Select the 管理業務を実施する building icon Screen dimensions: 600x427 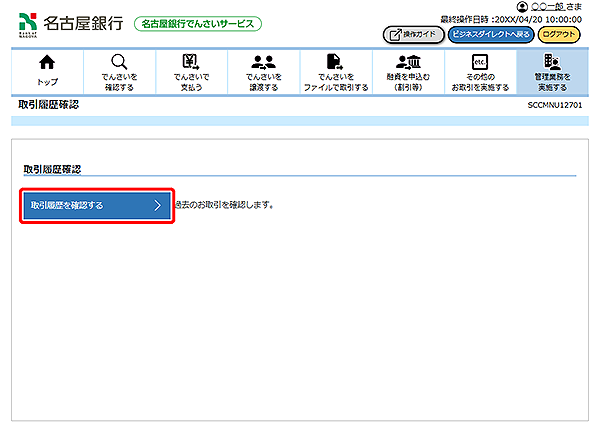click(551, 62)
